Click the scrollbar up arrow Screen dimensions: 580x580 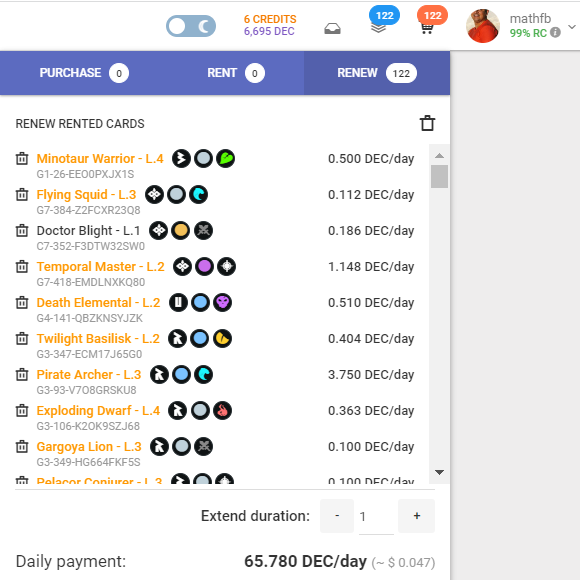pos(439,155)
